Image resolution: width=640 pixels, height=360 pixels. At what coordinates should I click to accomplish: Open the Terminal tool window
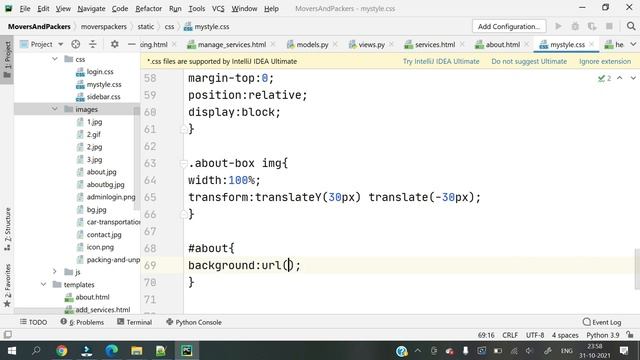[135, 322]
